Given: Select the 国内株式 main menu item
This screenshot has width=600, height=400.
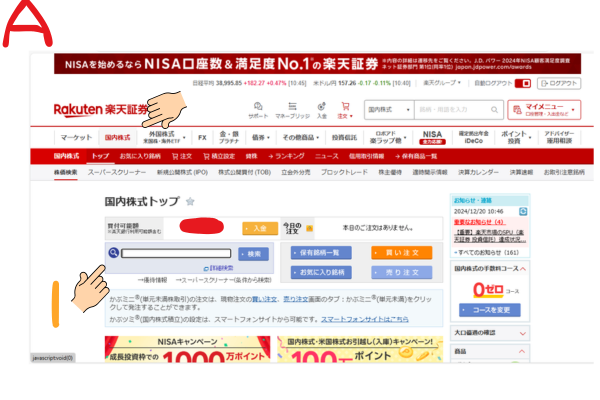Looking at the screenshot, I should coord(117,137).
